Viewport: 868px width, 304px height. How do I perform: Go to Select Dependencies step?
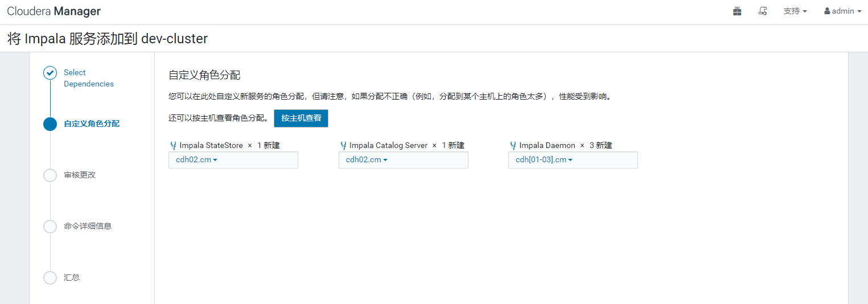(x=89, y=78)
